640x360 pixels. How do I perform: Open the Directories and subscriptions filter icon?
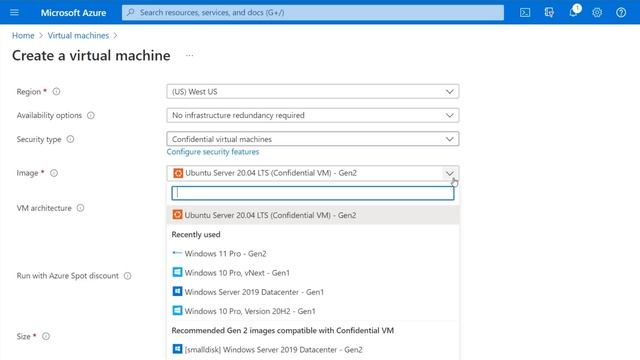(x=549, y=13)
